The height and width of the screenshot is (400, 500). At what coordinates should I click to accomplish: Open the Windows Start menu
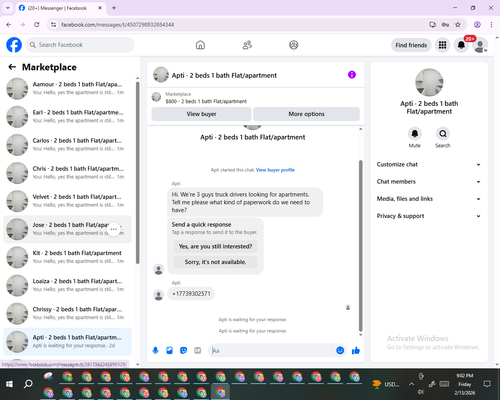coord(9,384)
